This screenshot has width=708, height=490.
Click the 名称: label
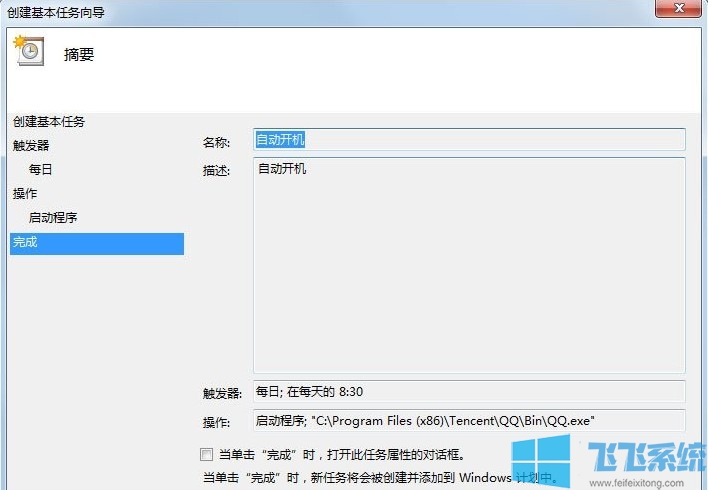pos(216,143)
